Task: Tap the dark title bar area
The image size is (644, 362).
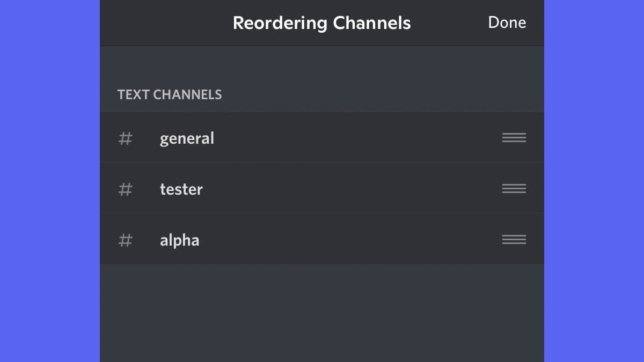Action: click(x=322, y=23)
